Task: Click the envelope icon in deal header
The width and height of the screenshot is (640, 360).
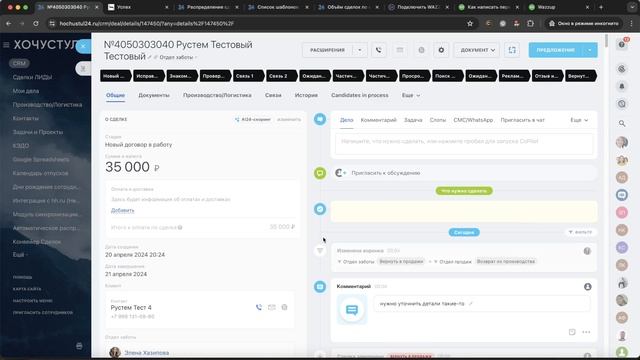Action: (400, 50)
